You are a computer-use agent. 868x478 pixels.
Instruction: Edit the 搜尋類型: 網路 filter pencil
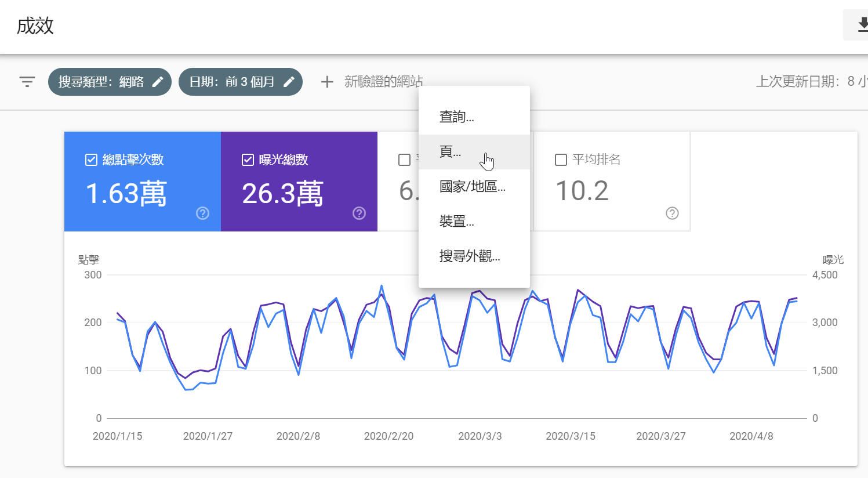click(x=158, y=82)
